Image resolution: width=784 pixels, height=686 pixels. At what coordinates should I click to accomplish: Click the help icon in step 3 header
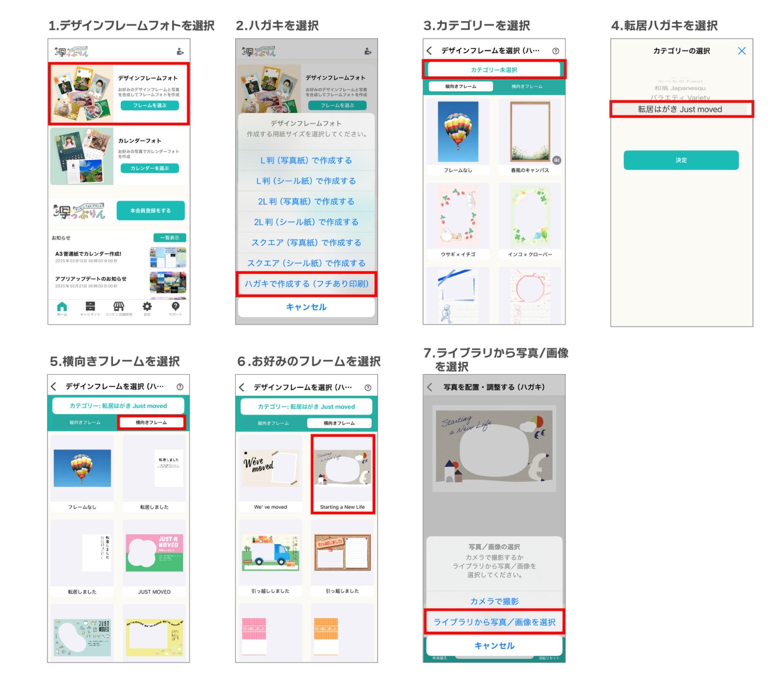pyautogui.click(x=555, y=51)
